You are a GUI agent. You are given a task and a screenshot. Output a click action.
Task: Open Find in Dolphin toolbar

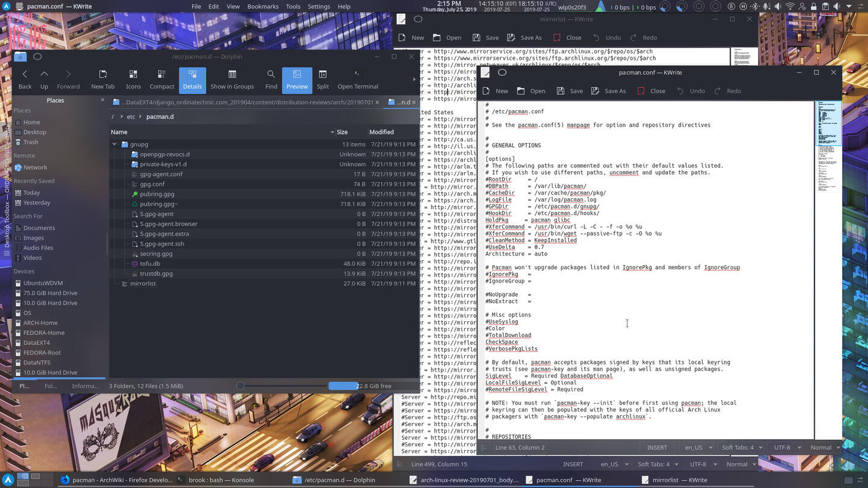coord(271,80)
